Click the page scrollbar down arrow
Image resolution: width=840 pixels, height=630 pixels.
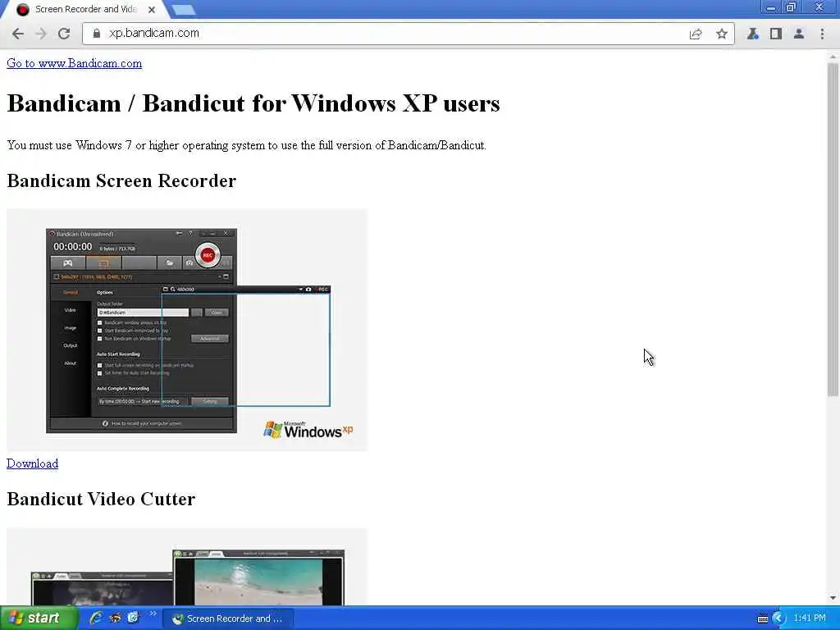click(833, 598)
